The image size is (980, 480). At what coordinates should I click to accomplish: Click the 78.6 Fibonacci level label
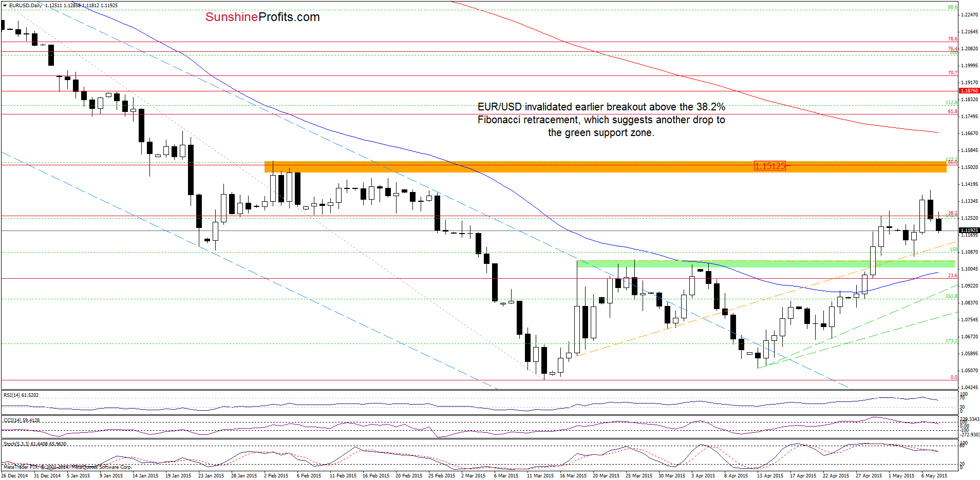coord(953,39)
